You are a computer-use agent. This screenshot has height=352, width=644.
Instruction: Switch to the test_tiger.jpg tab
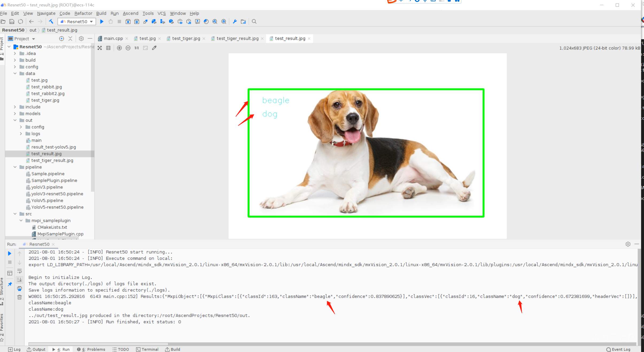[186, 38]
